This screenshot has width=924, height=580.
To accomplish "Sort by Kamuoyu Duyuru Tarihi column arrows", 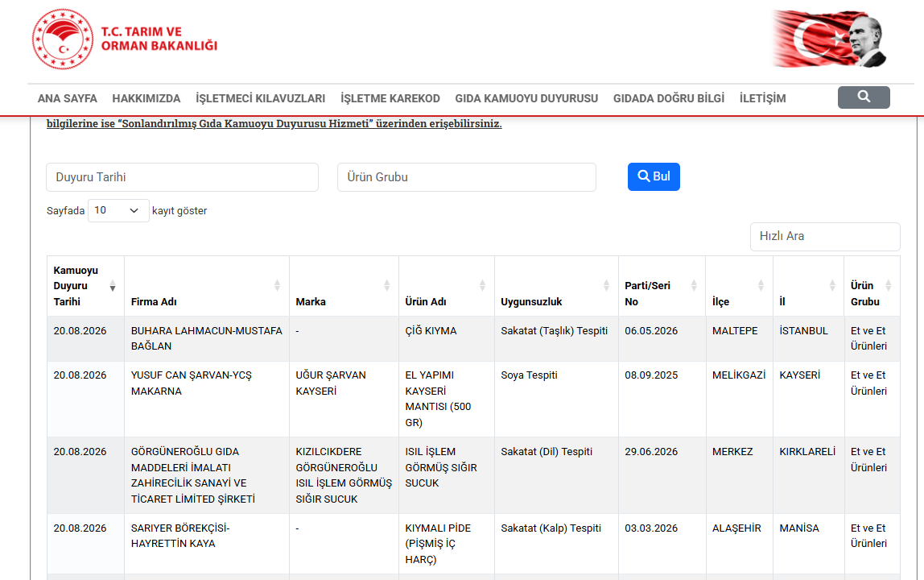I will click(x=113, y=286).
